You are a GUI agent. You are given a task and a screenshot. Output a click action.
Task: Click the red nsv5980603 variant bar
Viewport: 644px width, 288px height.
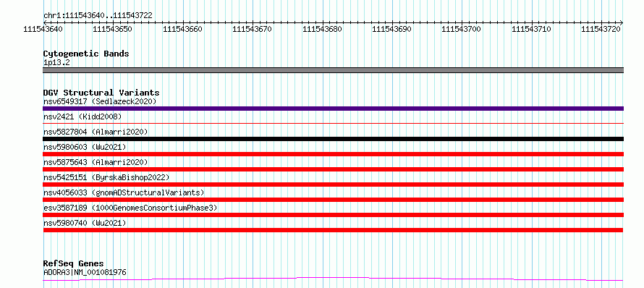[x=333, y=154]
